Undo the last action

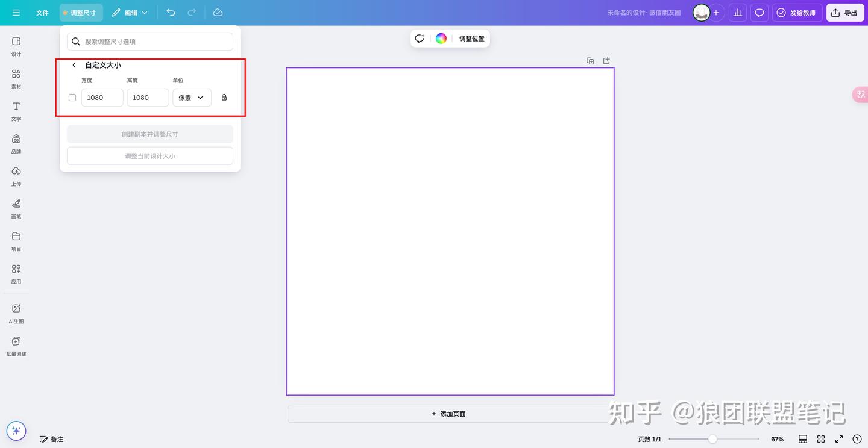coord(171,13)
